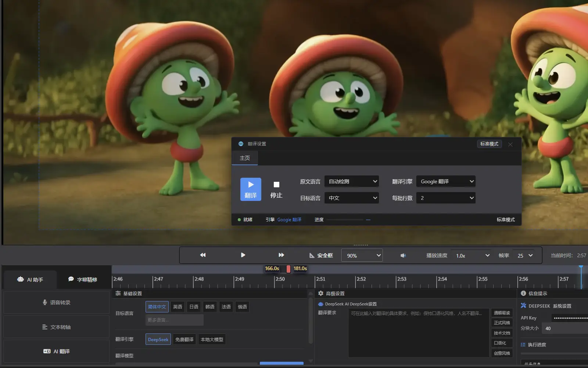Apply the 口语化 style preset
588x368 pixels.
click(502, 343)
